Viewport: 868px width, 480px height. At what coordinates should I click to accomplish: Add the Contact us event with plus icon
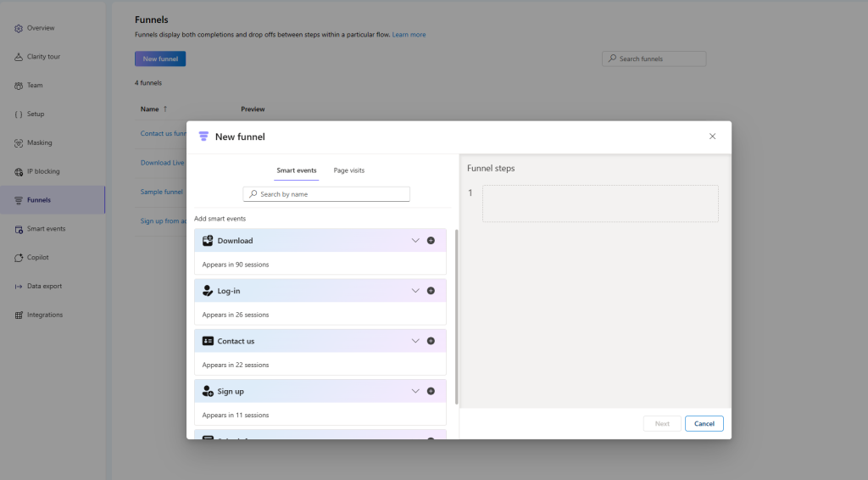click(x=431, y=341)
